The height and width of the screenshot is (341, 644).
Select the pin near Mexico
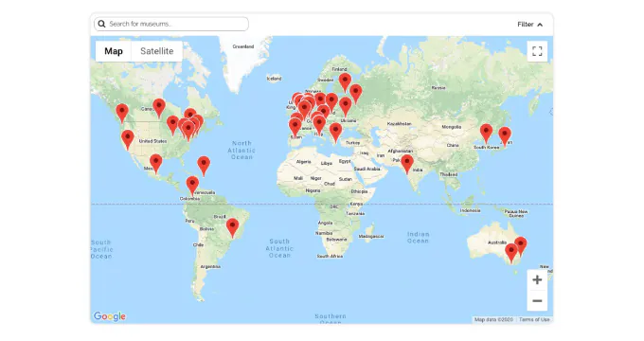point(155,164)
